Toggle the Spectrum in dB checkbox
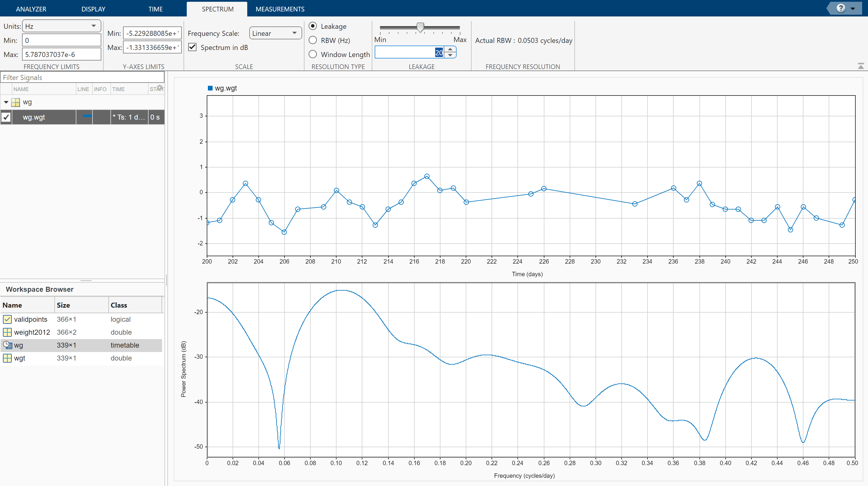868x486 pixels. 192,47
